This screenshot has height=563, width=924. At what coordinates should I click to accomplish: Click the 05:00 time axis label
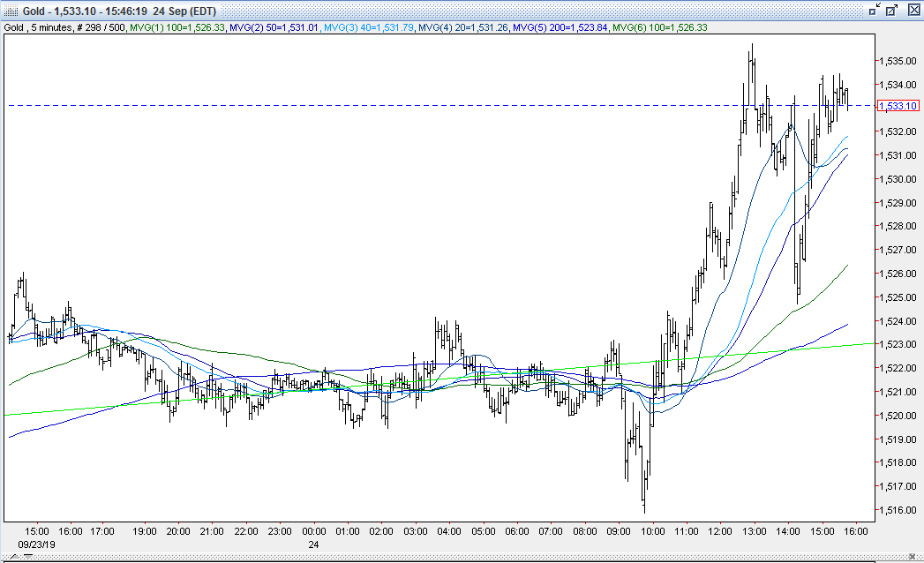[x=484, y=531]
